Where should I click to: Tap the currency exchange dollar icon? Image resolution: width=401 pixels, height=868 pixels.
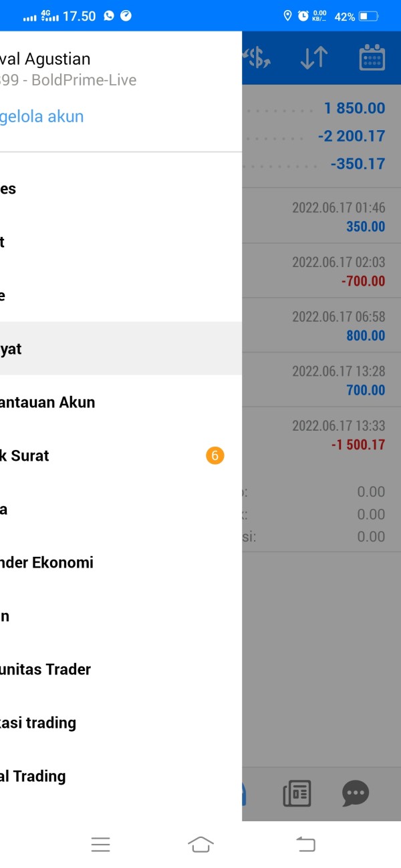pos(257,59)
